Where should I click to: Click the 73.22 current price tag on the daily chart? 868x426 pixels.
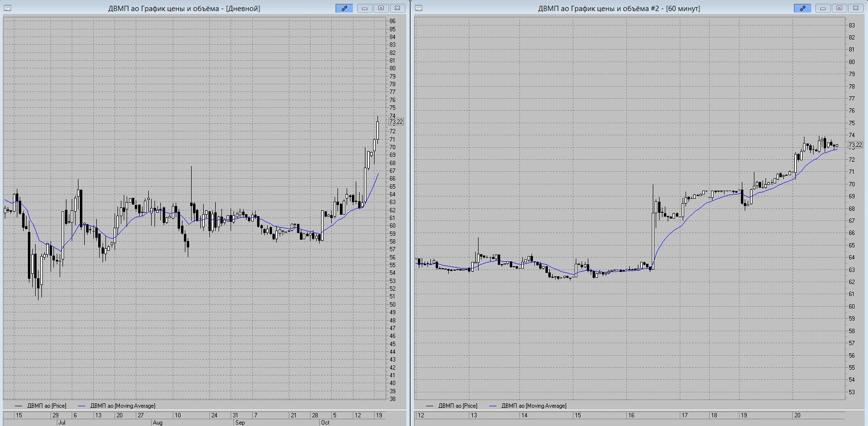[x=396, y=122]
